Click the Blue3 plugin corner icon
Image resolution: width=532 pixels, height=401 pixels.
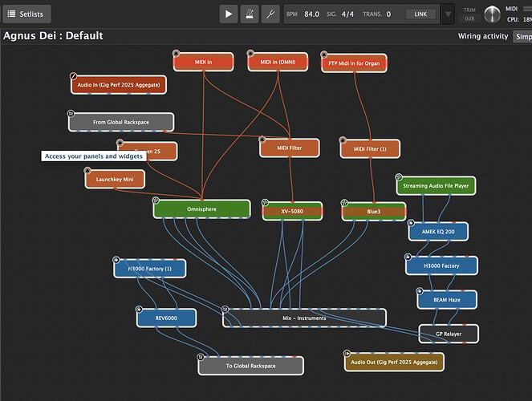[344, 203]
